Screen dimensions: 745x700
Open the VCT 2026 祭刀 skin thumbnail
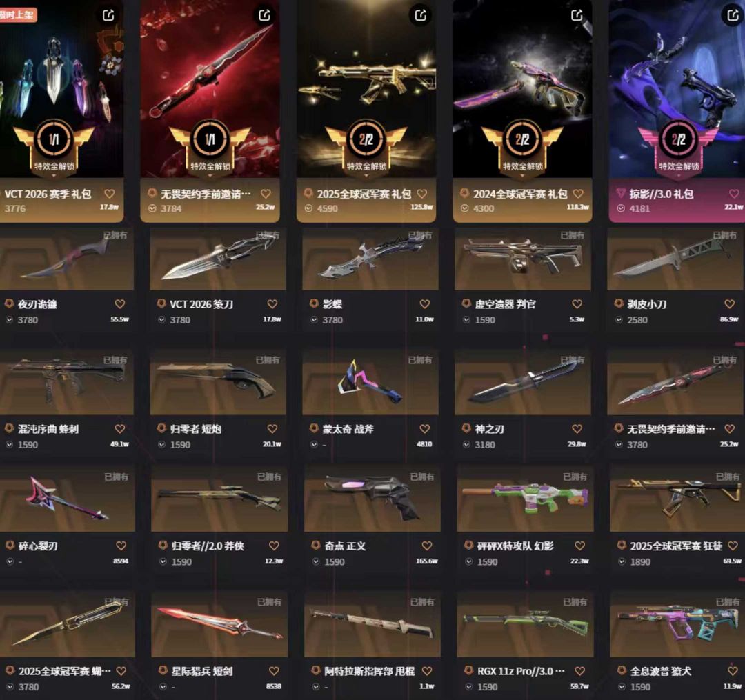click(x=218, y=259)
